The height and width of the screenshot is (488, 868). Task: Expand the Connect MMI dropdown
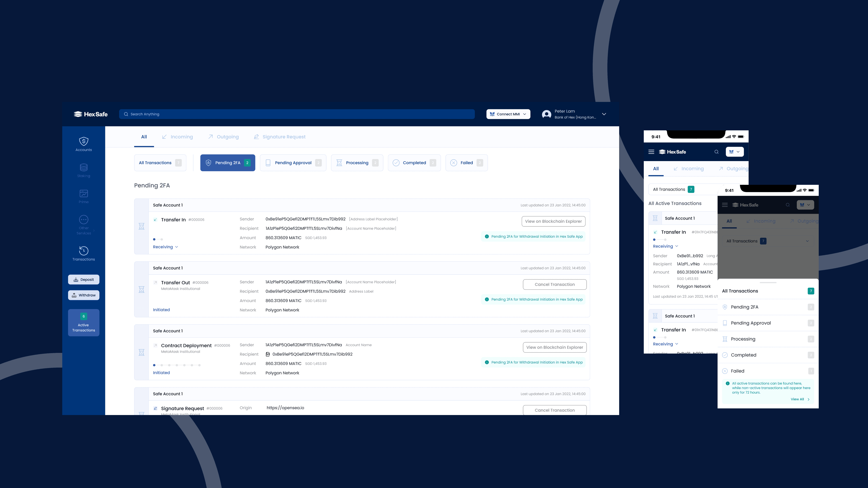tap(508, 114)
